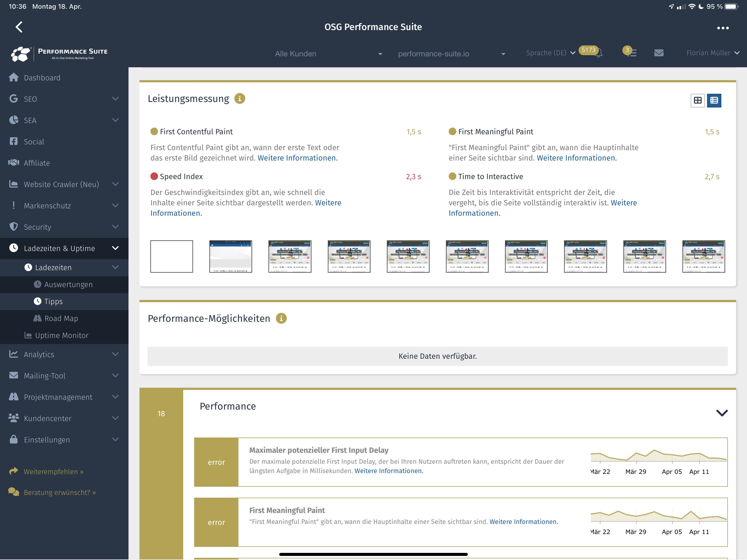Click the red Speed Index status dot

[x=154, y=176]
